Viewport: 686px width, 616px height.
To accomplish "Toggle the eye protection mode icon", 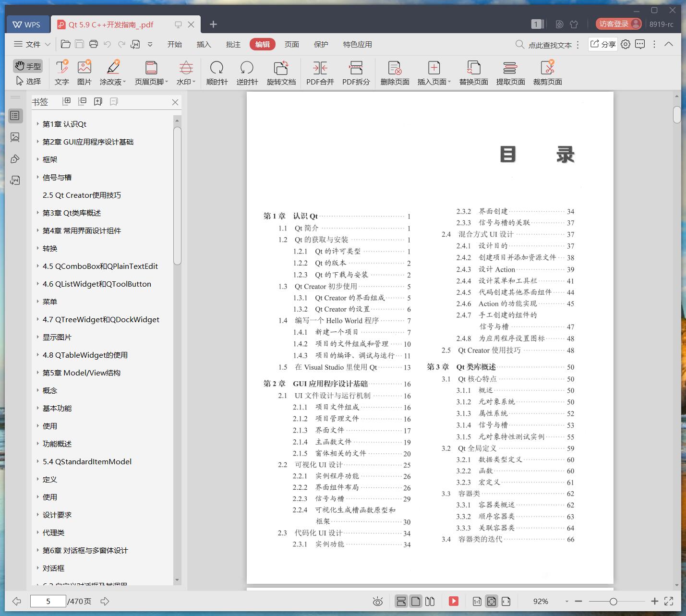I will point(378,601).
